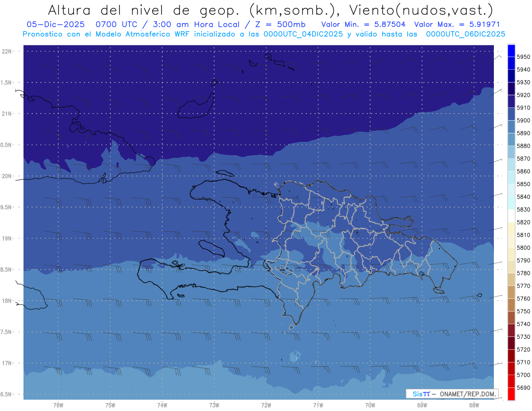The image size is (532, 411).
Task: Click legend color band between 5820 and 5810
Action: coord(511,228)
